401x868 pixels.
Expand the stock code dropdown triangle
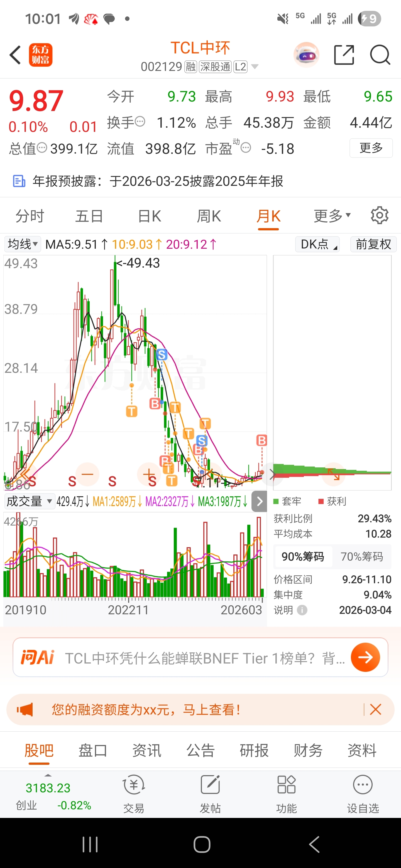[x=255, y=66]
